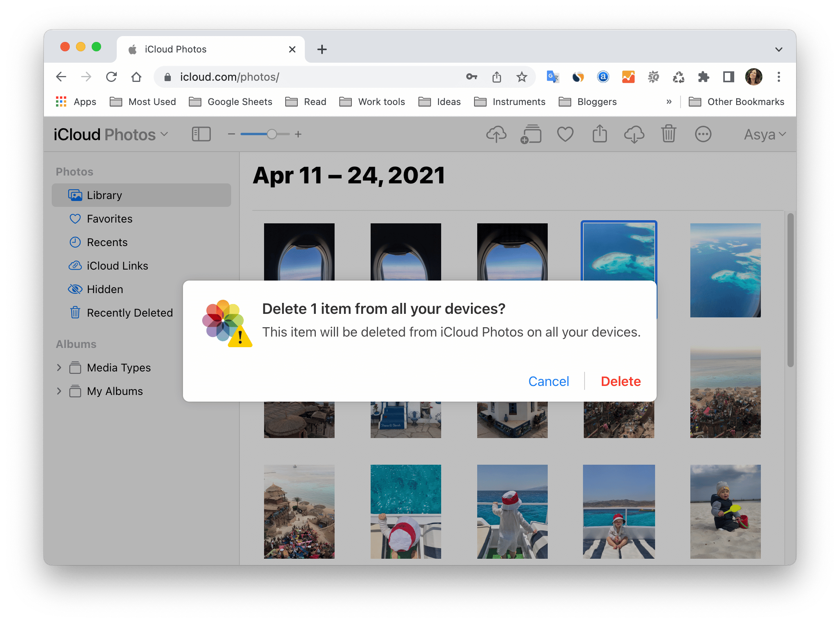This screenshot has height=623, width=840.
Task: Select the Favorites sidebar section
Action: tap(109, 219)
